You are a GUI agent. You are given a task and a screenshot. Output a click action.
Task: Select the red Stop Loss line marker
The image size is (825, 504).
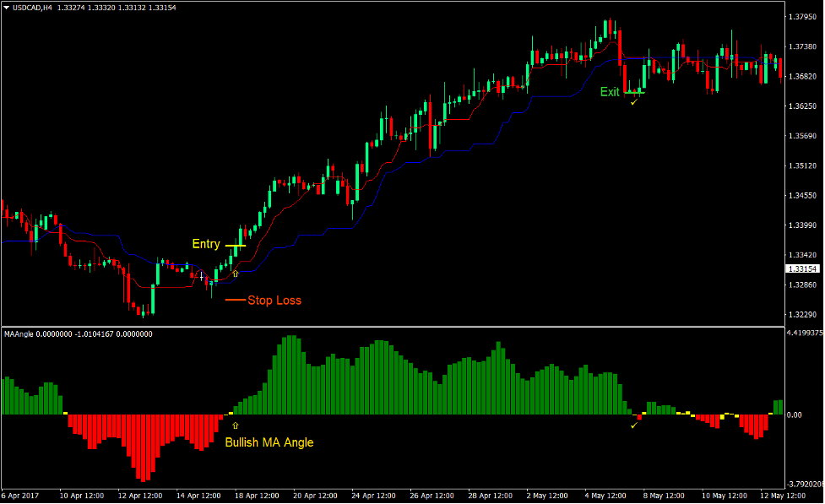[x=235, y=300]
